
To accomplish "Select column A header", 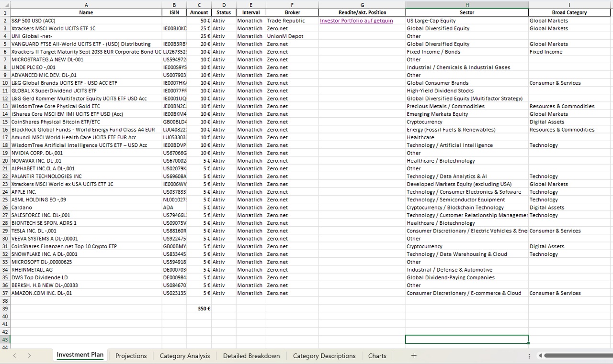I will [x=86, y=5].
